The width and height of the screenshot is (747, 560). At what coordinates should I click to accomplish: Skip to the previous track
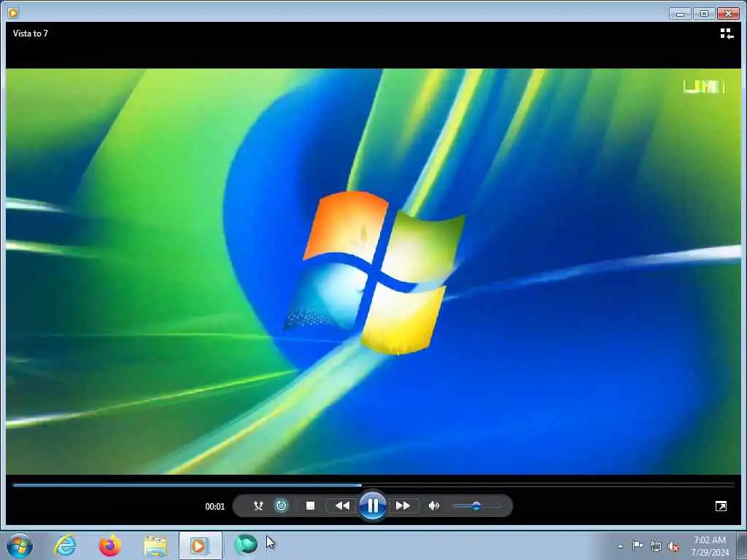(x=342, y=506)
